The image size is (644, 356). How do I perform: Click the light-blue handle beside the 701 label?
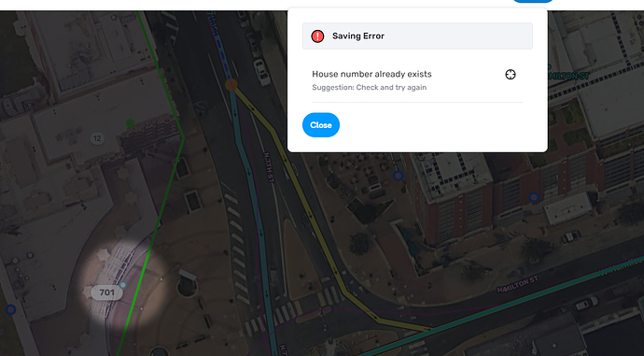coord(123,285)
